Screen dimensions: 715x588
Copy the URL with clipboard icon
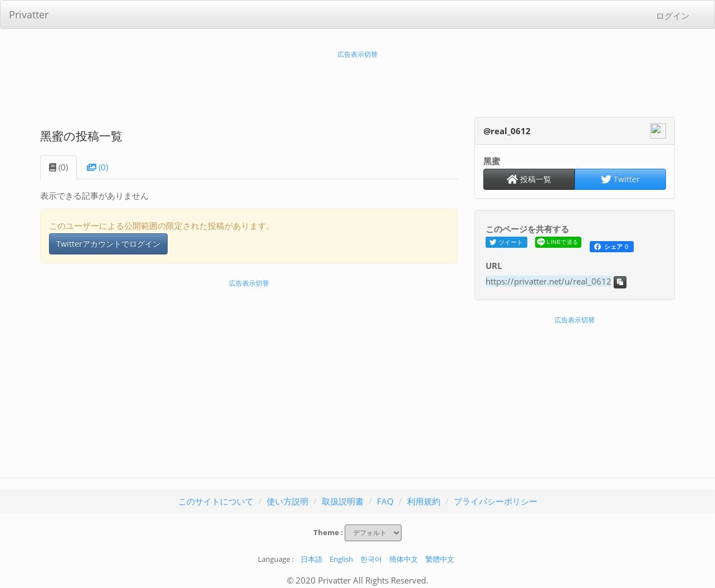(620, 282)
